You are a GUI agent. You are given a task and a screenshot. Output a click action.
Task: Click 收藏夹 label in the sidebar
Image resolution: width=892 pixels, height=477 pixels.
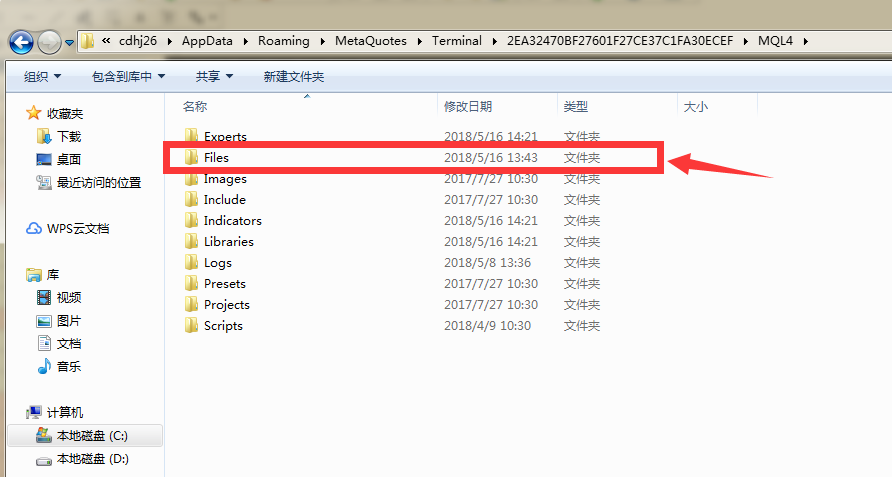click(65, 114)
